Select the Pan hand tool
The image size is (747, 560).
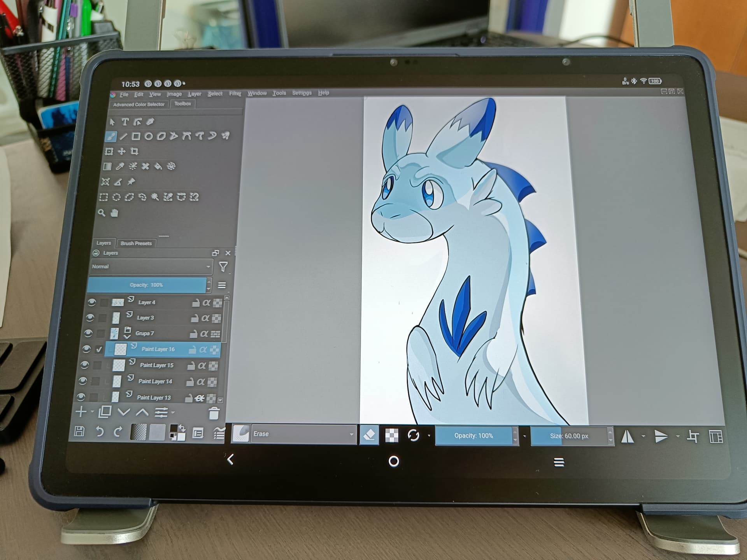114,213
